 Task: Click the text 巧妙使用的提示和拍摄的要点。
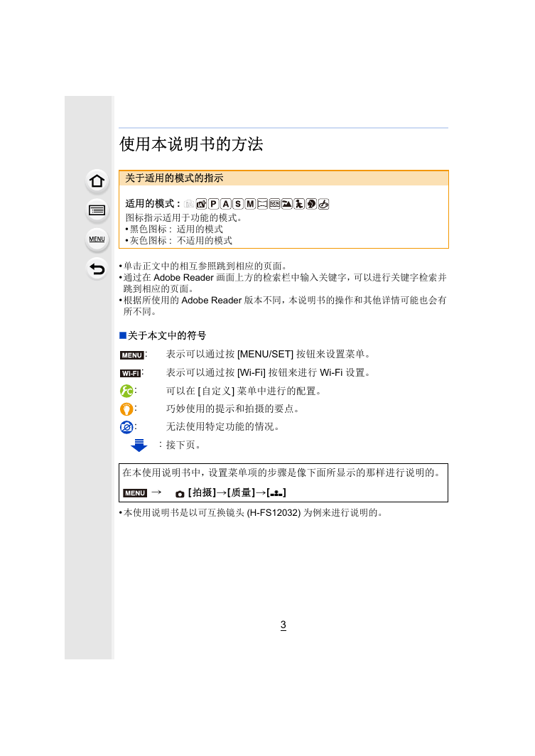(234, 409)
